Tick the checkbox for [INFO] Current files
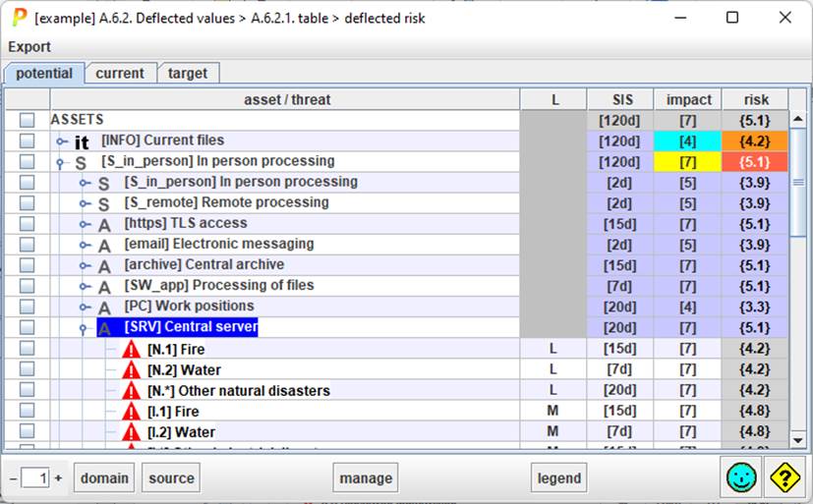The height and width of the screenshot is (504, 813). [x=27, y=140]
